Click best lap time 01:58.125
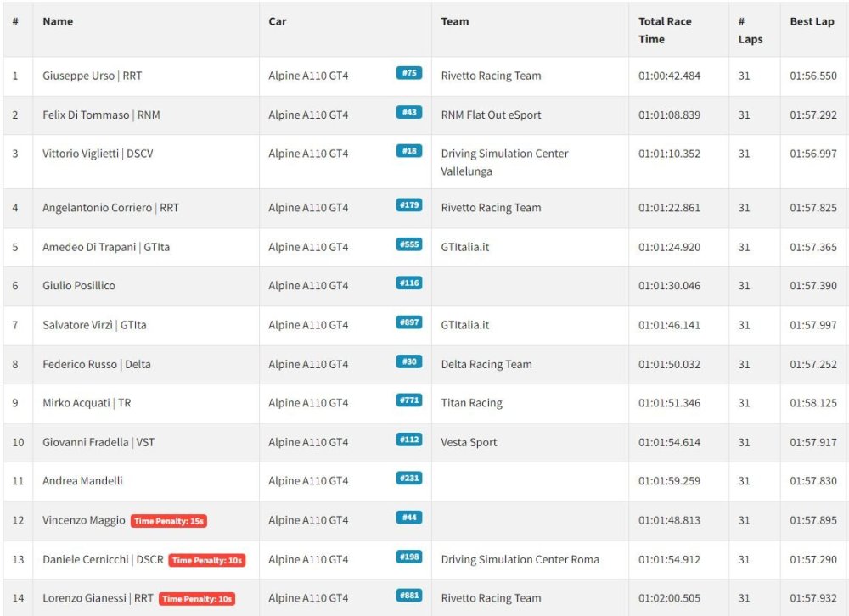 [813, 403]
